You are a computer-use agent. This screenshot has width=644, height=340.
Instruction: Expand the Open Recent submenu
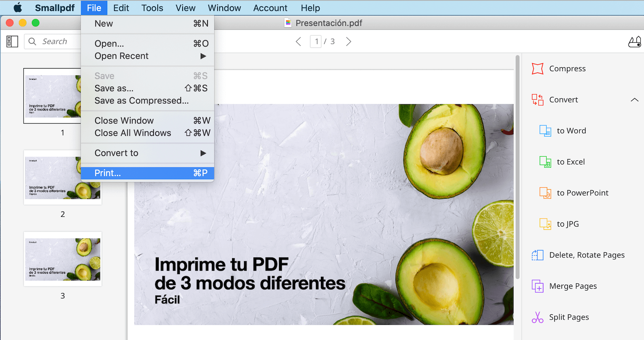coord(203,56)
